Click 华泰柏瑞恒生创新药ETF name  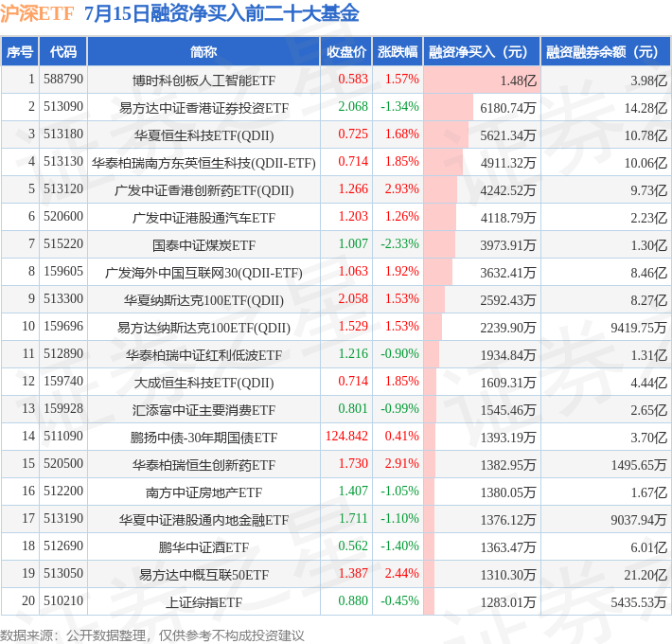pyautogui.click(x=203, y=464)
